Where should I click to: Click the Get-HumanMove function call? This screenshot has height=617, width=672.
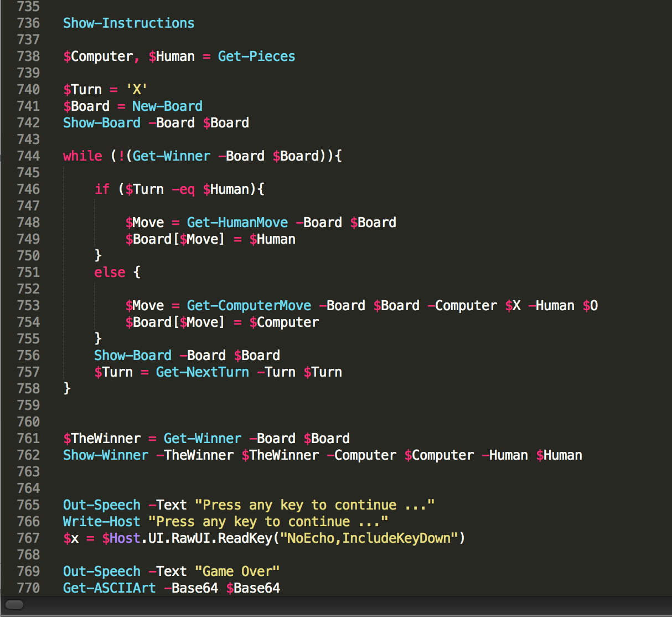tap(237, 223)
